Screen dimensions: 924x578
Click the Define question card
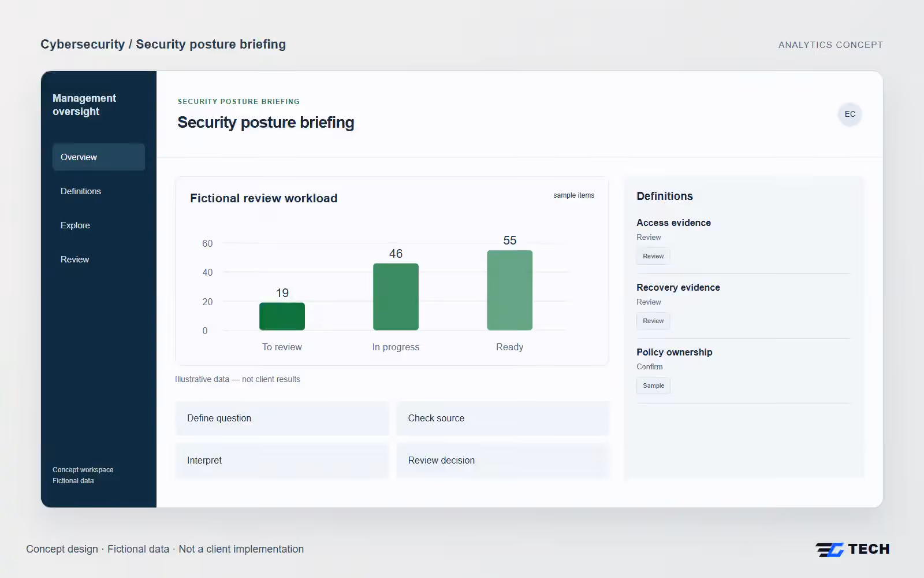coord(282,418)
